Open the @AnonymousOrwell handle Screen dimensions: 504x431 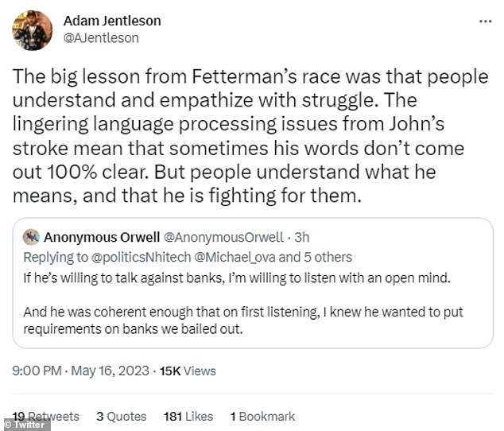tap(223, 238)
